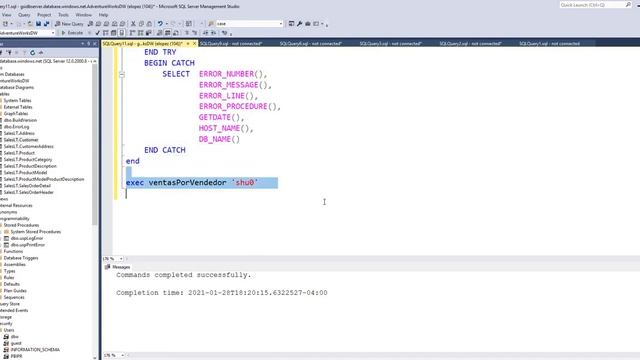This screenshot has height=360, width=640.
Task: Select the INFORMATION_SCHEMA user node
Action: pos(35,350)
